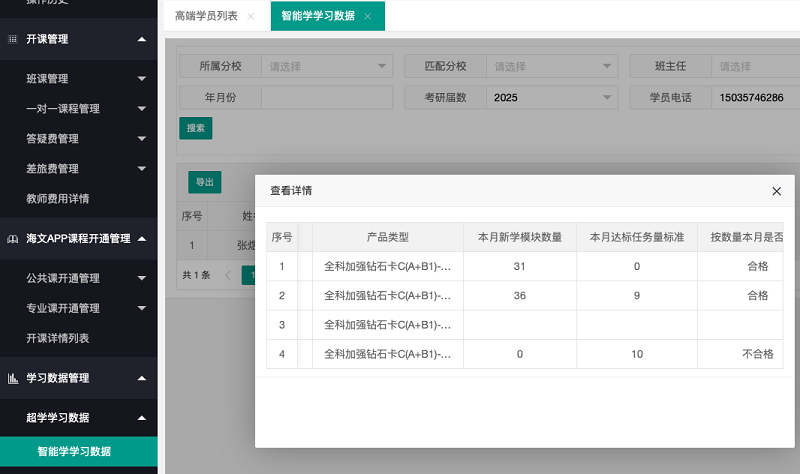Close the 查看详情 dialog

coord(776,191)
